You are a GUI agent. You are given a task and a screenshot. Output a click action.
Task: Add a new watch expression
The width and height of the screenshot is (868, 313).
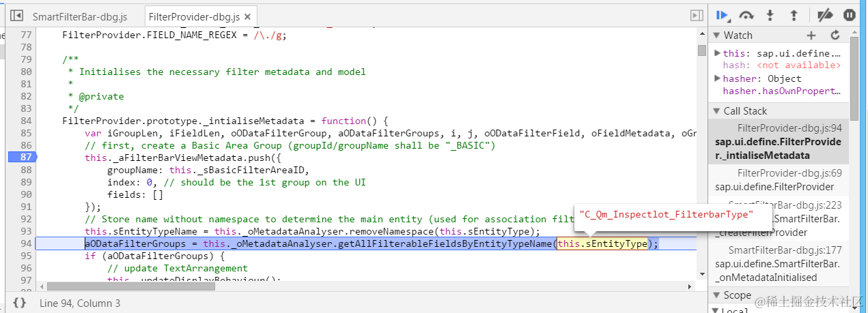(x=811, y=35)
